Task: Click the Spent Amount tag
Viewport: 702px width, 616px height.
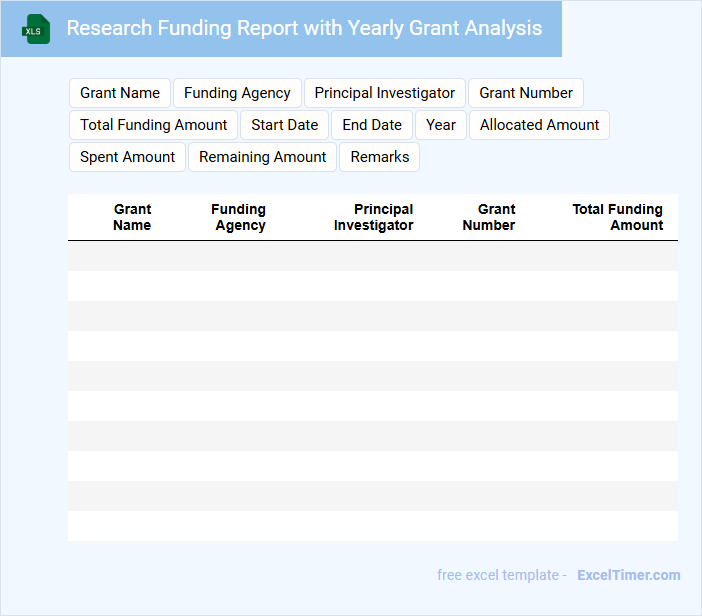Action: coord(127,157)
